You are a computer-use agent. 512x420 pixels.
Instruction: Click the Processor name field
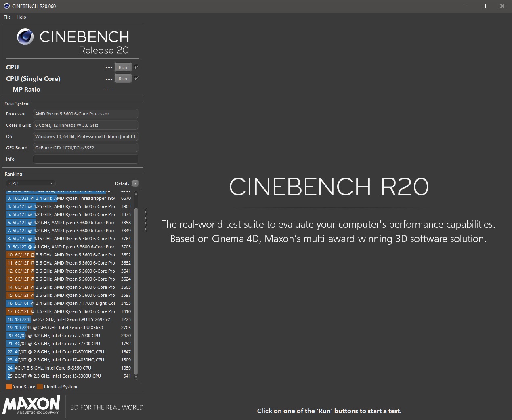[x=86, y=114]
